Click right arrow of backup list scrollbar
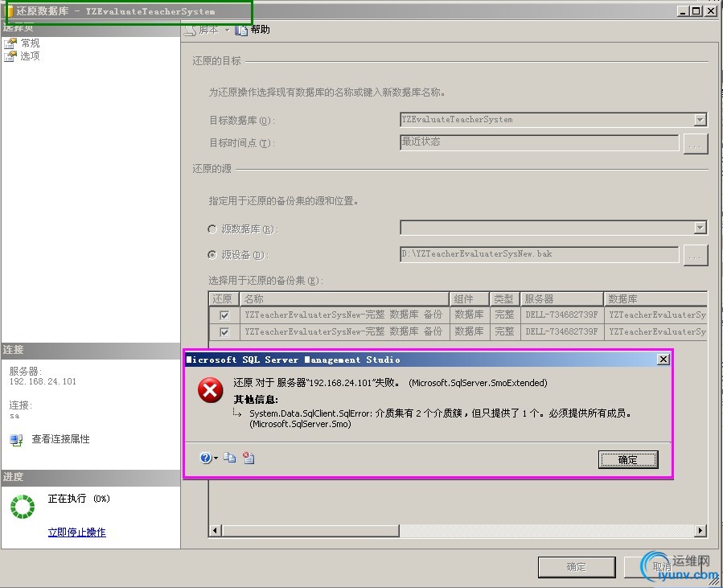 click(x=700, y=531)
